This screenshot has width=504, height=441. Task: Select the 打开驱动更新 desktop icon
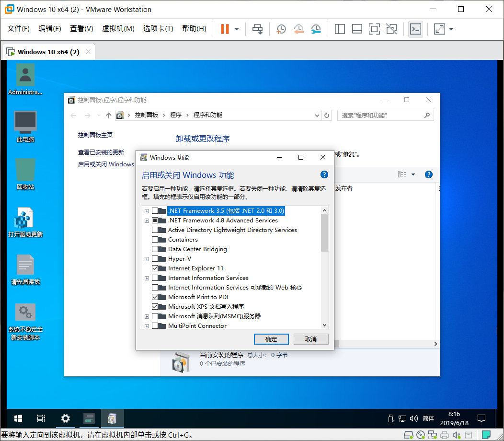click(x=25, y=222)
